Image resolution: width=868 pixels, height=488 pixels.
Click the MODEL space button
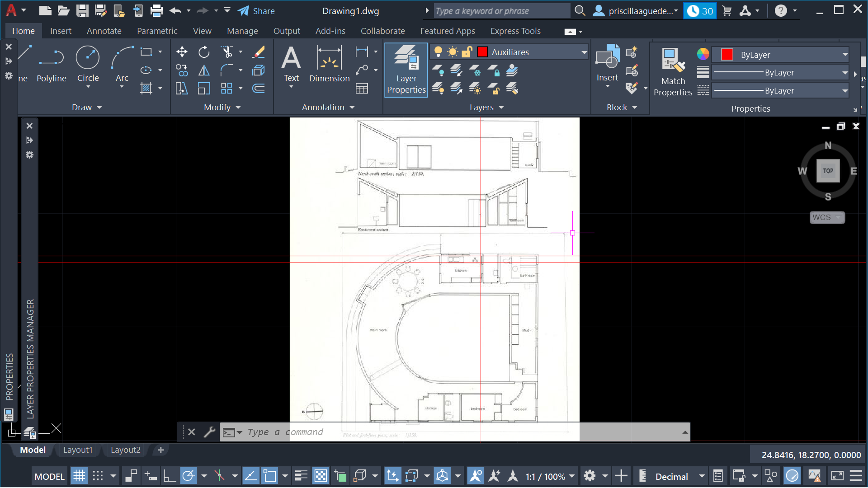click(50, 476)
